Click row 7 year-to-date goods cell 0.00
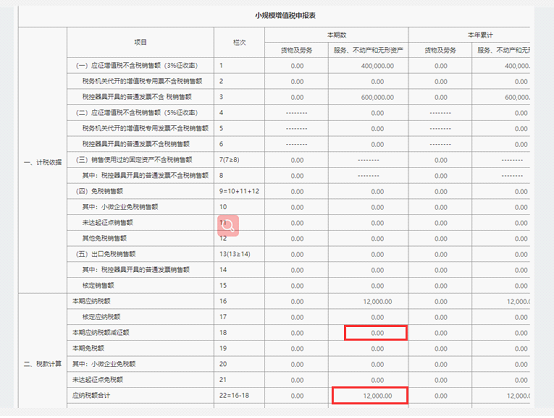 (440, 160)
